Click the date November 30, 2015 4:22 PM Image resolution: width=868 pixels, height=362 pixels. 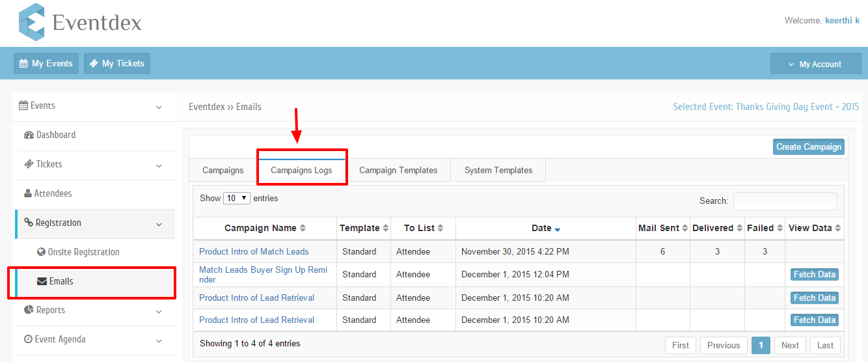click(515, 251)
